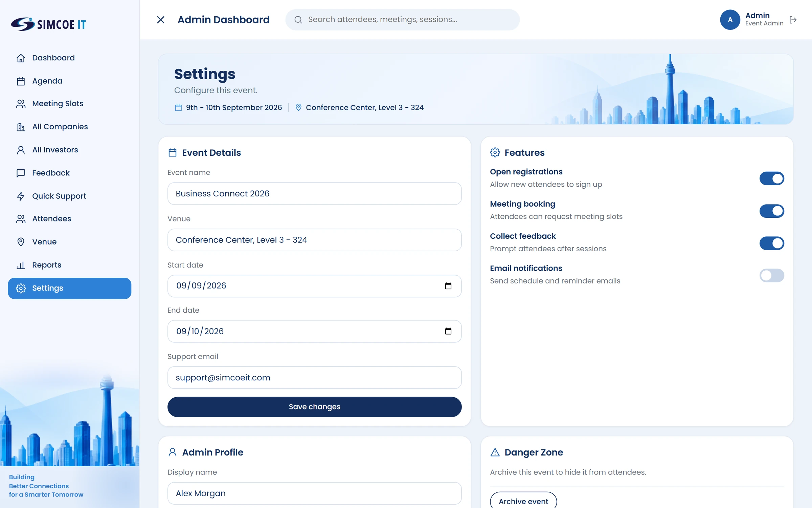Click the Dashboard home icon
This screenshot has width=812, height=508.
[21, 58]
